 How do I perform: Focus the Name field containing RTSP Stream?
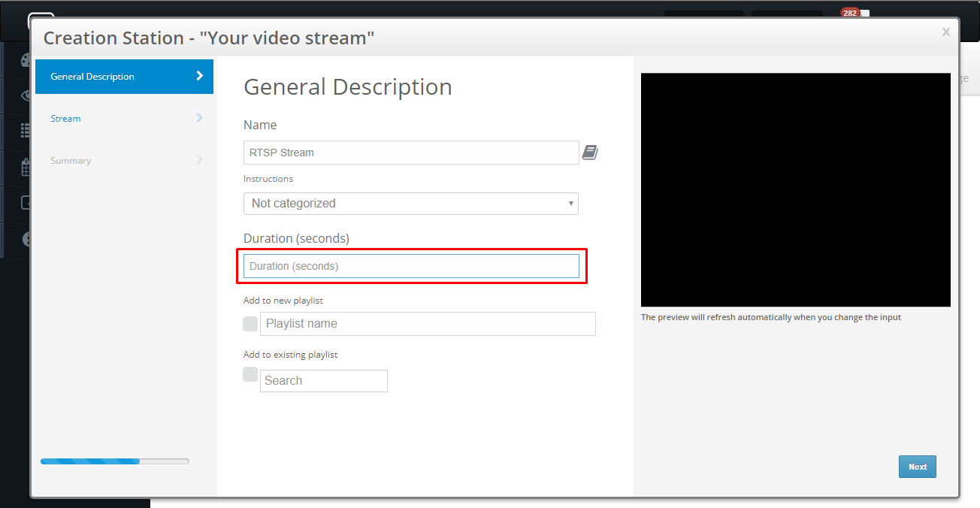point(411,153)
